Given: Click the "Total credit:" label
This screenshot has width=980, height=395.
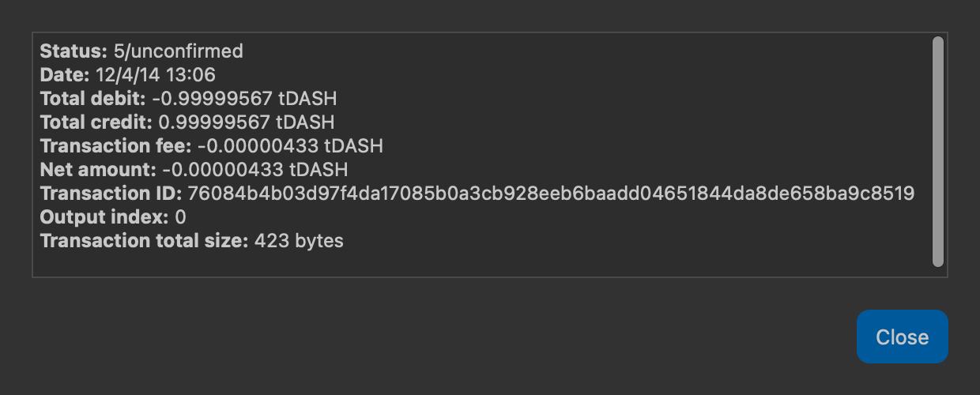Looking at the screenshot, I should click(x=96, y=122).
